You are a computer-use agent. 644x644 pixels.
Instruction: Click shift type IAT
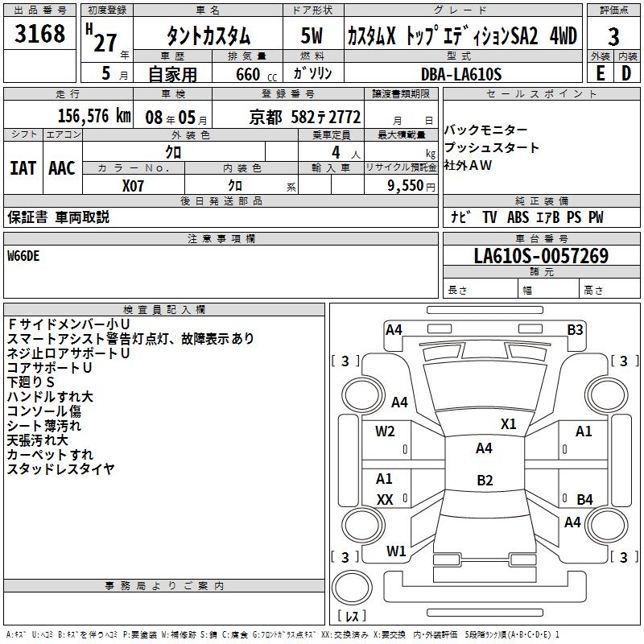(23, 168)
